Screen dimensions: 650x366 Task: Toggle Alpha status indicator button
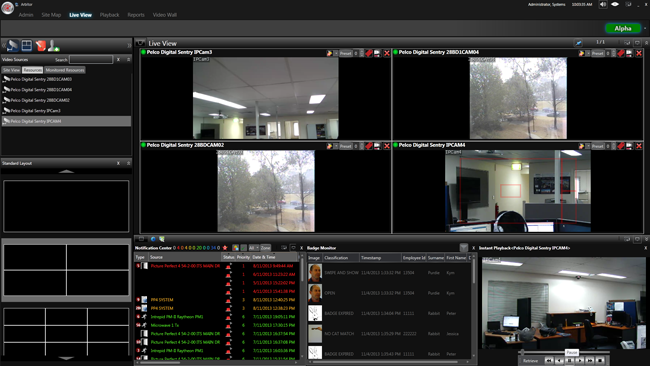pyautogui.click(x=623, y=28)
